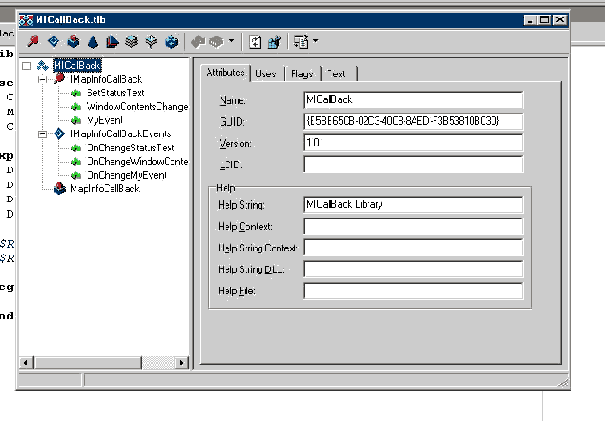This screenshot has height=421, width=605.
Task: Focus the Version text field
Action: coord(413,142)
